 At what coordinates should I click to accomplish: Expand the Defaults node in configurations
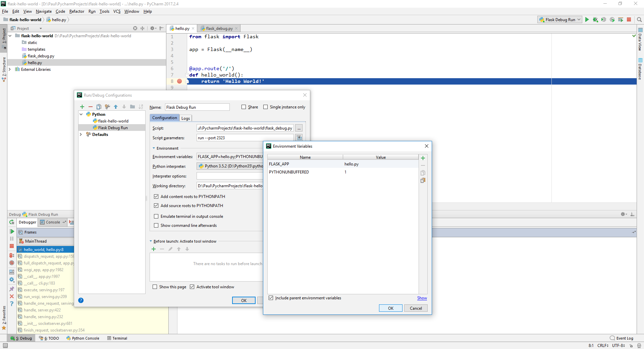[x=81, y=135]
